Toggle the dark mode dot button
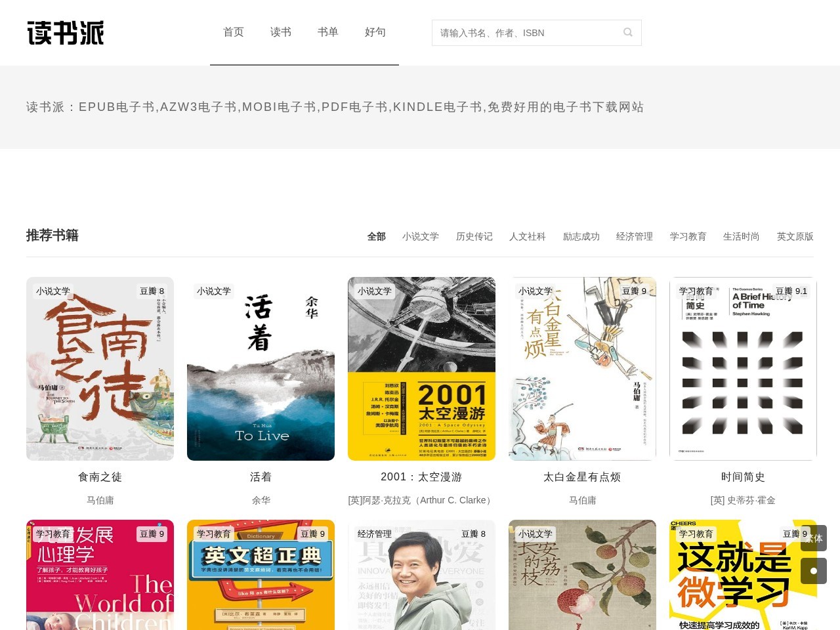840x630 pixels. click(814, 571)
